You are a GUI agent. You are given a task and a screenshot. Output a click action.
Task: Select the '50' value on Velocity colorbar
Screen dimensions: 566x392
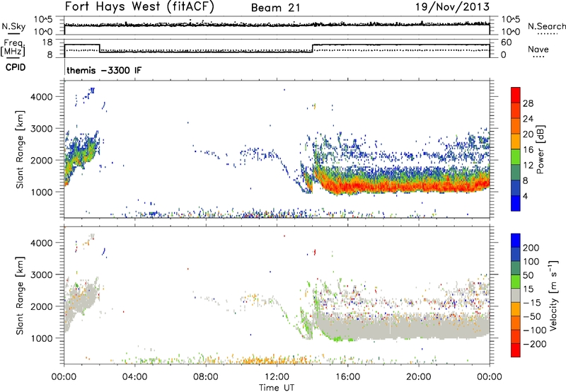tap(529, 275)
